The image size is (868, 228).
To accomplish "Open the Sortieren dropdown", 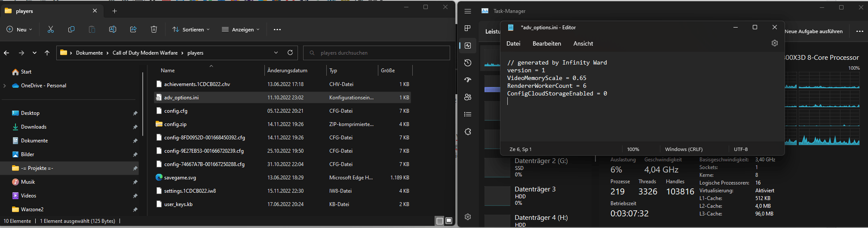I will click(x=191, y=29).
